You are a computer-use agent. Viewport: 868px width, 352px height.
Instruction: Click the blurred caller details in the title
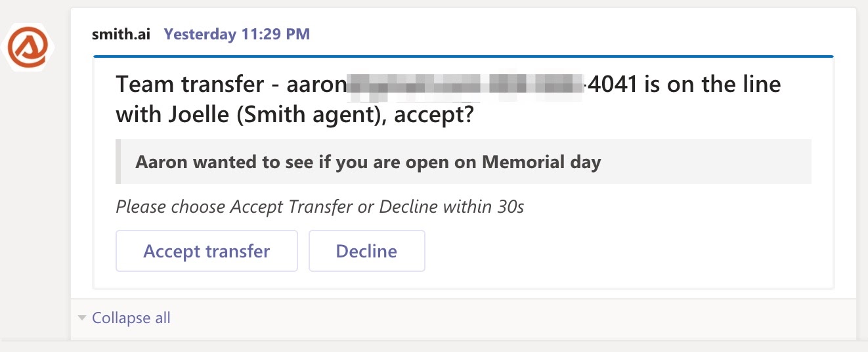[465, 85]
